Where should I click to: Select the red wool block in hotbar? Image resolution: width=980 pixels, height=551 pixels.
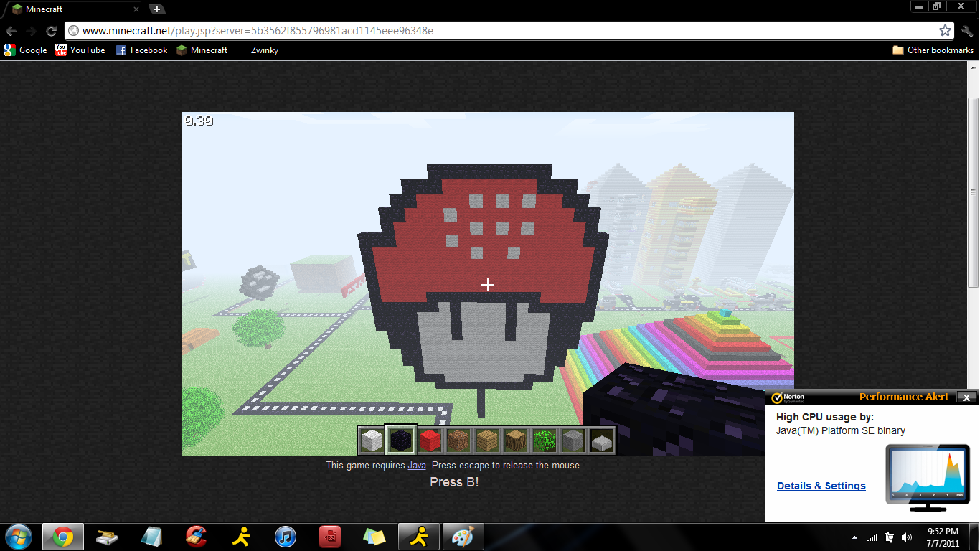click(x=430, y=441)
